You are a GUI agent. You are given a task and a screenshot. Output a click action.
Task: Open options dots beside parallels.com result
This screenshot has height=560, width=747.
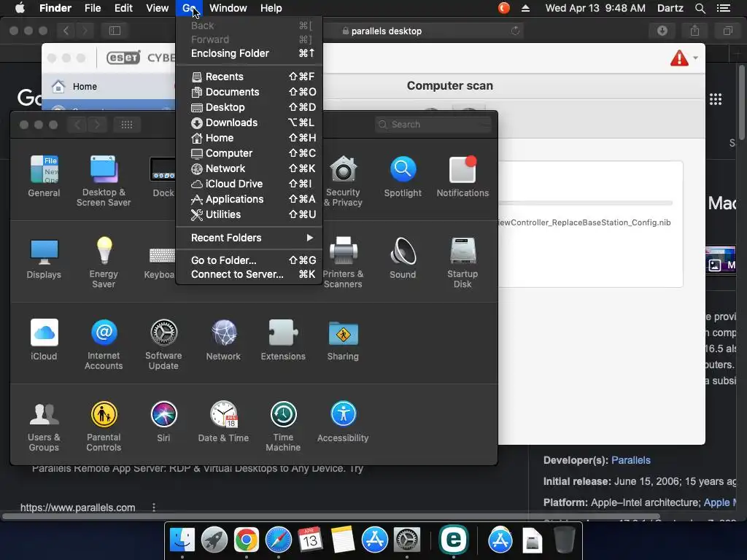coord(153,507)
